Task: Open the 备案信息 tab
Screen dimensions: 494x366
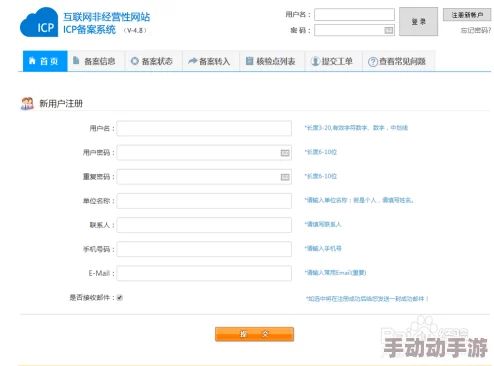Action: coord(96,61)
